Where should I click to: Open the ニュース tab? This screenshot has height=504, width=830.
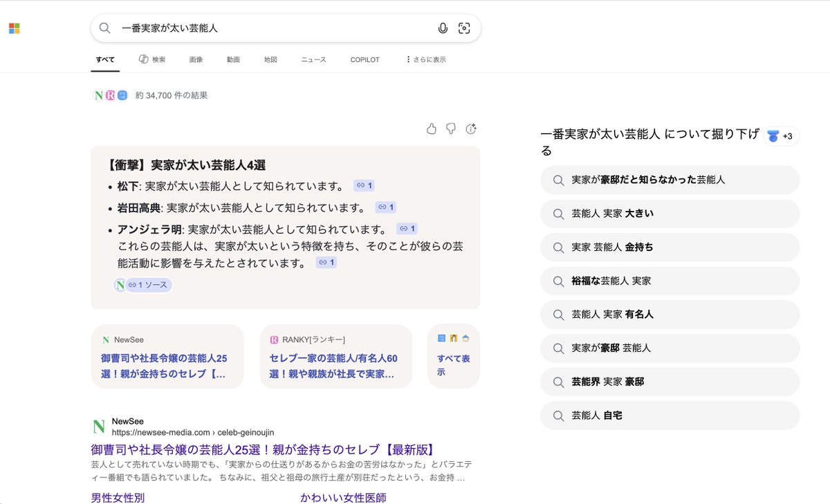pyautogui.click(x=313, y=59)
